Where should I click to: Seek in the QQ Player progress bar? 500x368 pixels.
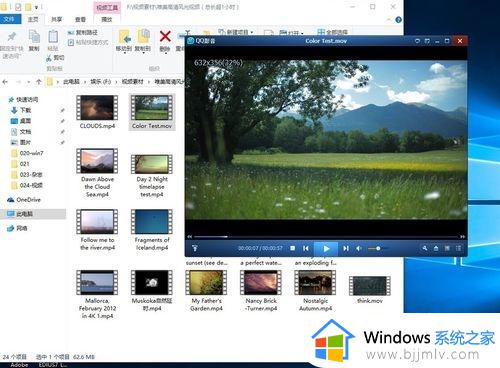[x=326, y=237]
